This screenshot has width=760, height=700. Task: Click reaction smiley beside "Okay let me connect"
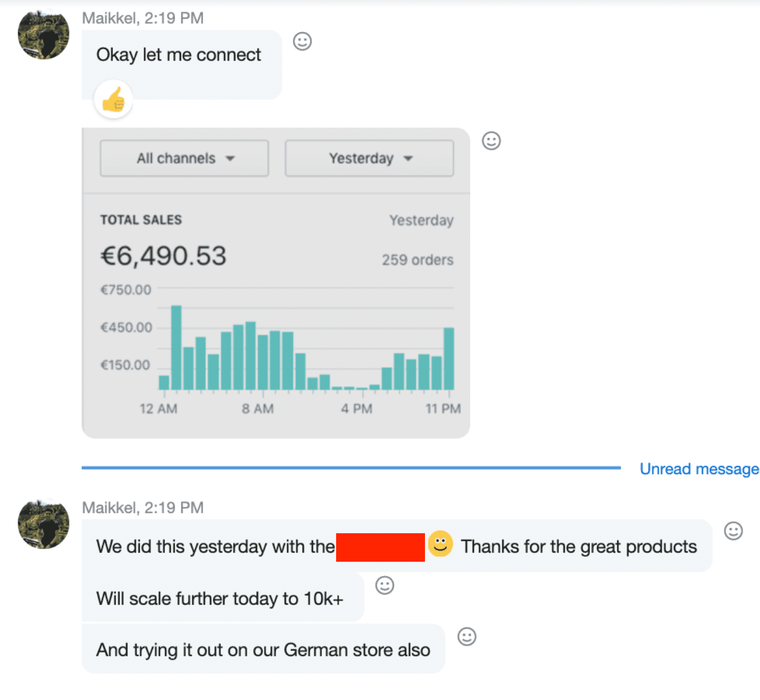302,41
